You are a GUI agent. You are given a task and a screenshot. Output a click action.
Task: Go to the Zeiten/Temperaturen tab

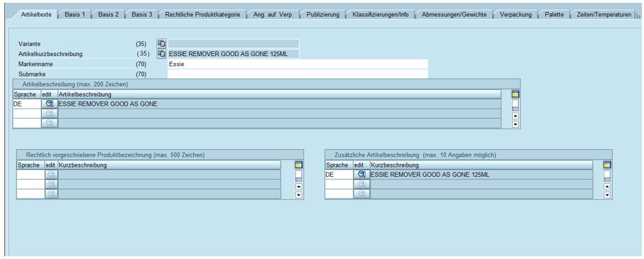coord(604,14)
